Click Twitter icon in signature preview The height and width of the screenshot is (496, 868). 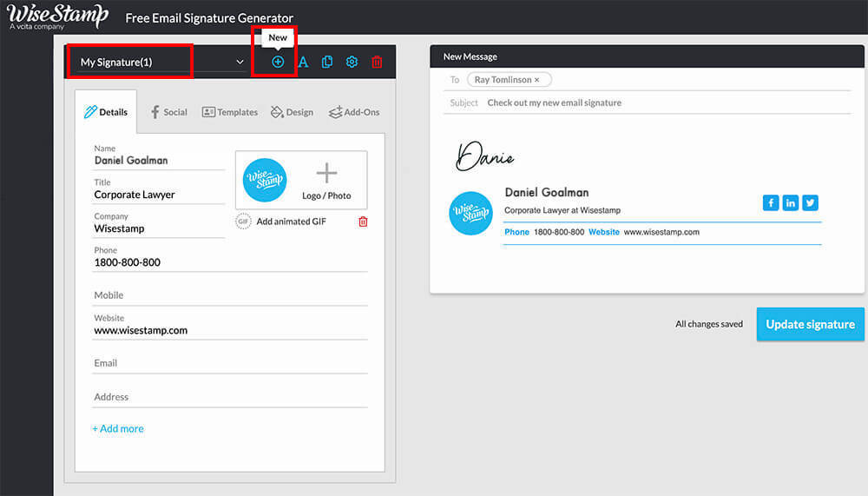pos(811,203)
